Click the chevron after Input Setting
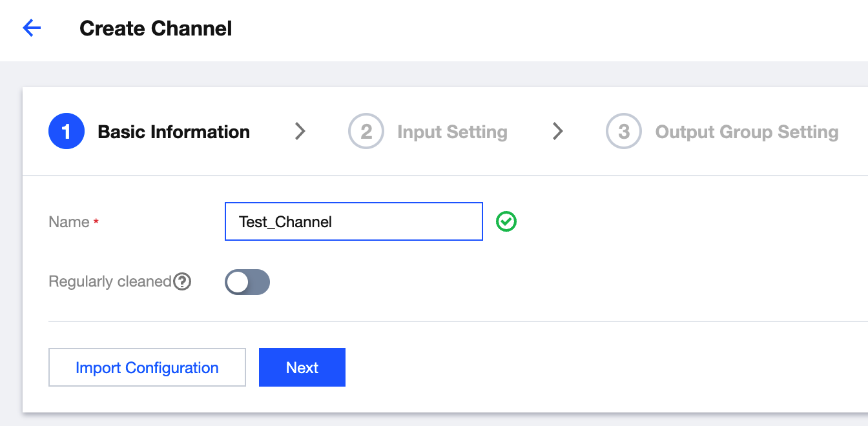 point(558,132)
